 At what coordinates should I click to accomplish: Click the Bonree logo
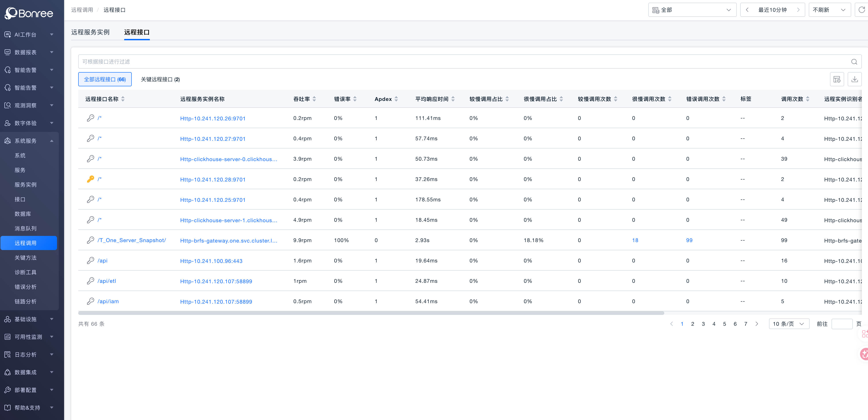click(x=29, y=13)
